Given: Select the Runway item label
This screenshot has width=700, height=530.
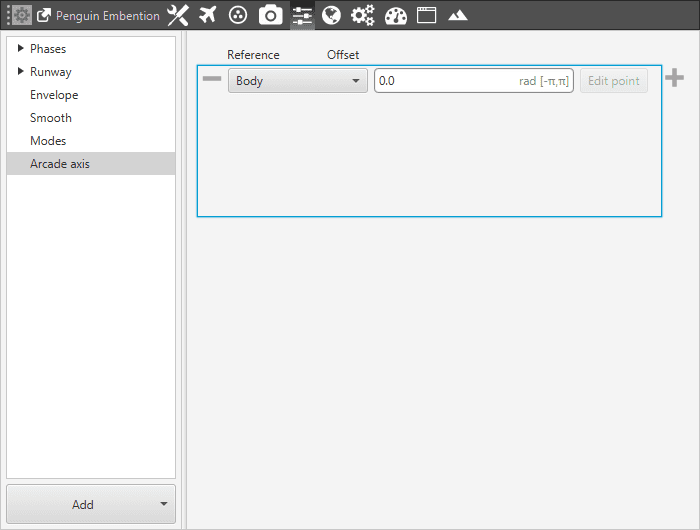Looking at the screenshot, I should click(x=50, y=72).
